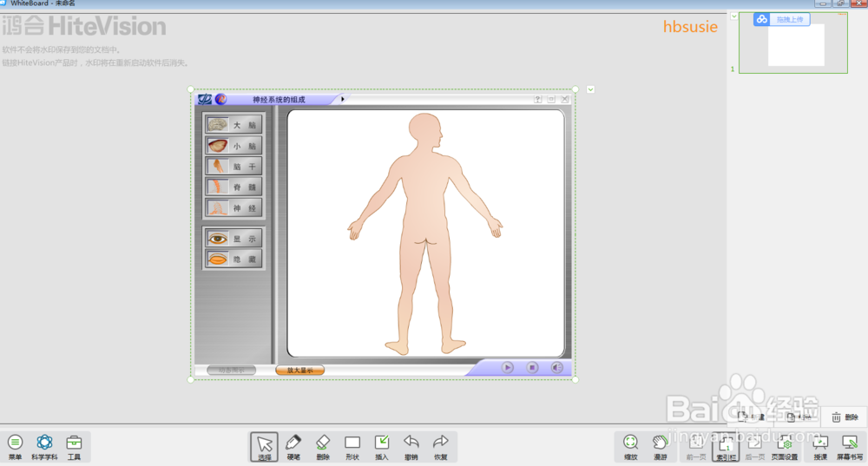Click the blue logo icon in courseware title
The image size is (868, 466).
click(205, 99)
